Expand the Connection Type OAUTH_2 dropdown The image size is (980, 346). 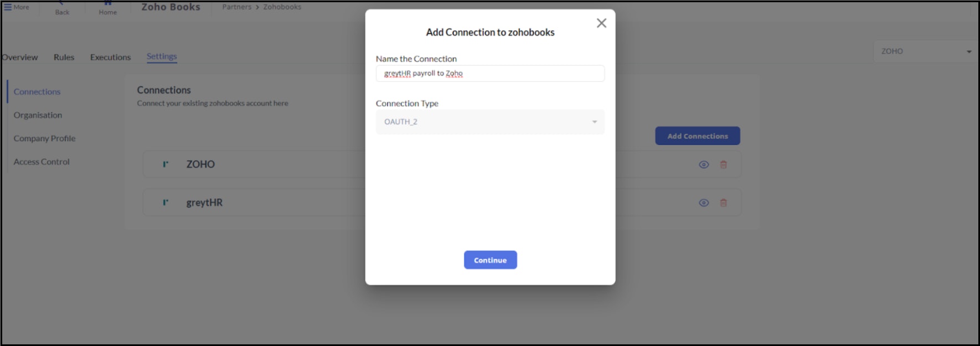(x=490, y=122)
